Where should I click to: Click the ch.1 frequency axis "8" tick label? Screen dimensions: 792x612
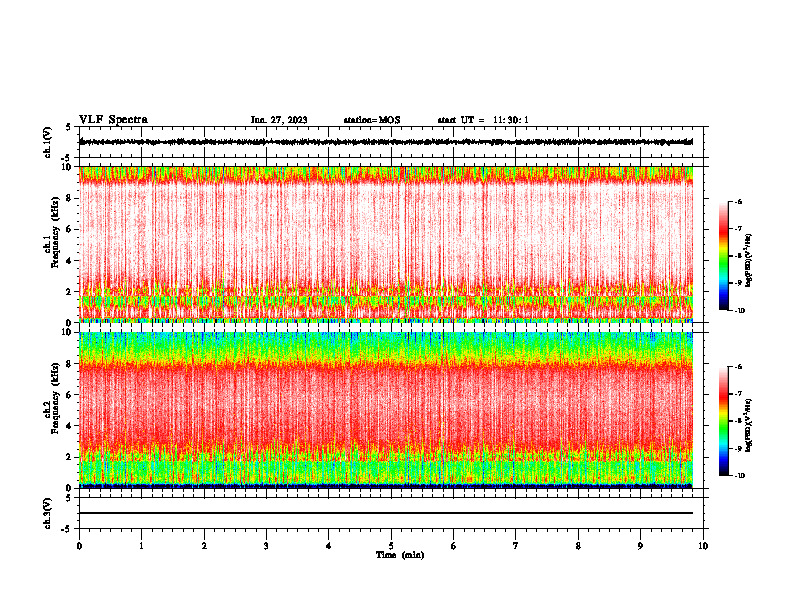pos(70,198)
